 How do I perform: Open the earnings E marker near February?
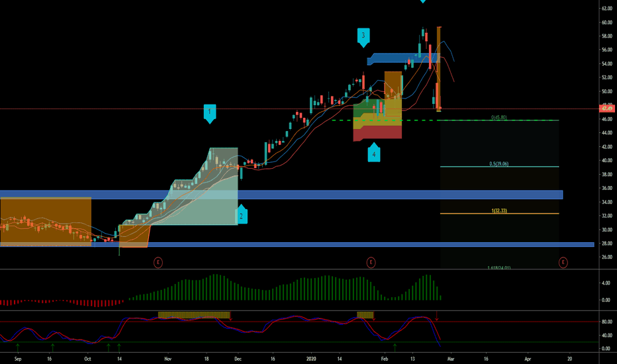(x=371, y=262)
